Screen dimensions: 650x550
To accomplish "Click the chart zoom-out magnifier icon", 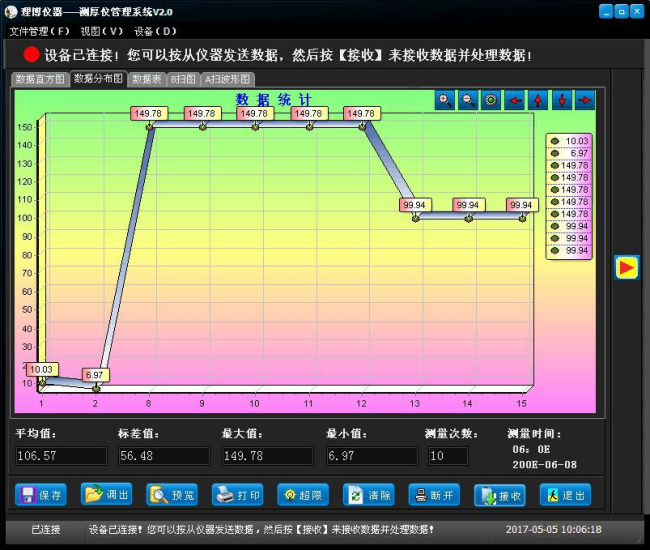I will [x=468, y=100].
